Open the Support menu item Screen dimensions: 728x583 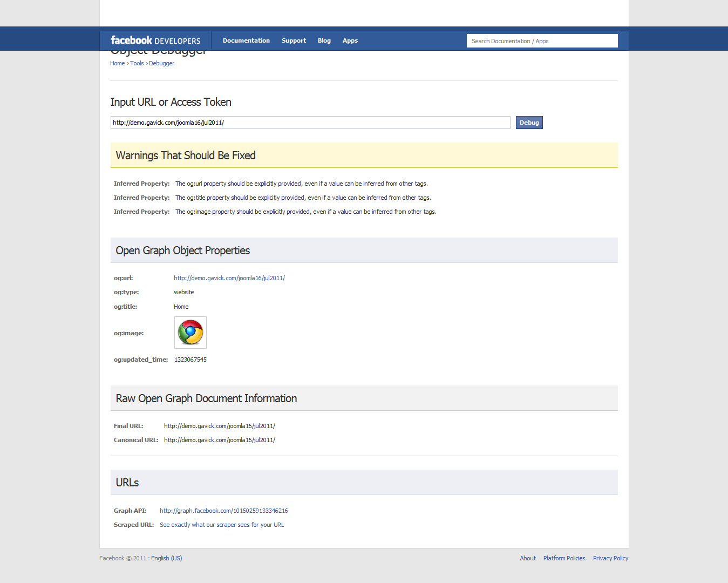coord(294,40)
